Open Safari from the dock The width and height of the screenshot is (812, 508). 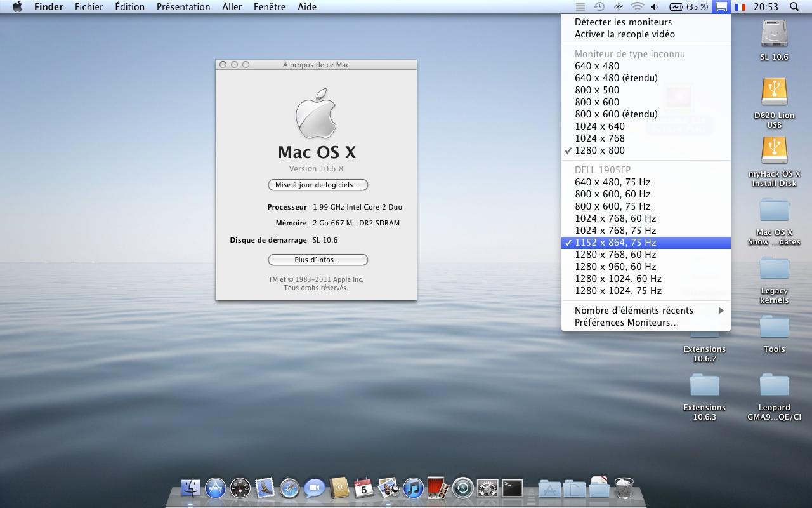tap(289, 488)
